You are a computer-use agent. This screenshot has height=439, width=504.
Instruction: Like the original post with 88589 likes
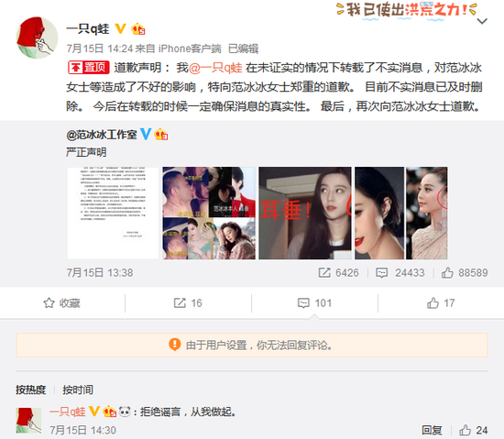click(x=447, y=272)
